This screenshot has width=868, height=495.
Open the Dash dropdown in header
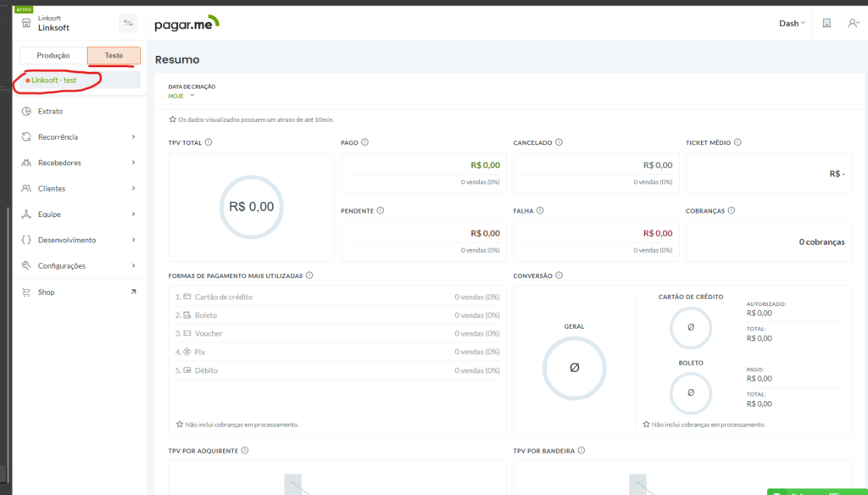792,24
